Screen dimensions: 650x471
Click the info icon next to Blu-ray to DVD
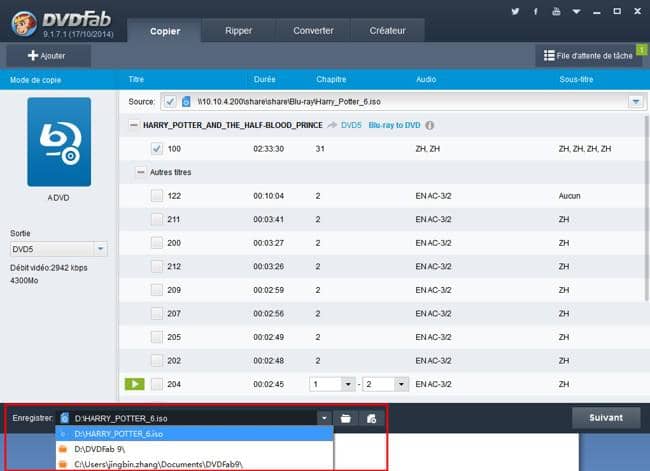[x=430, y=125]
